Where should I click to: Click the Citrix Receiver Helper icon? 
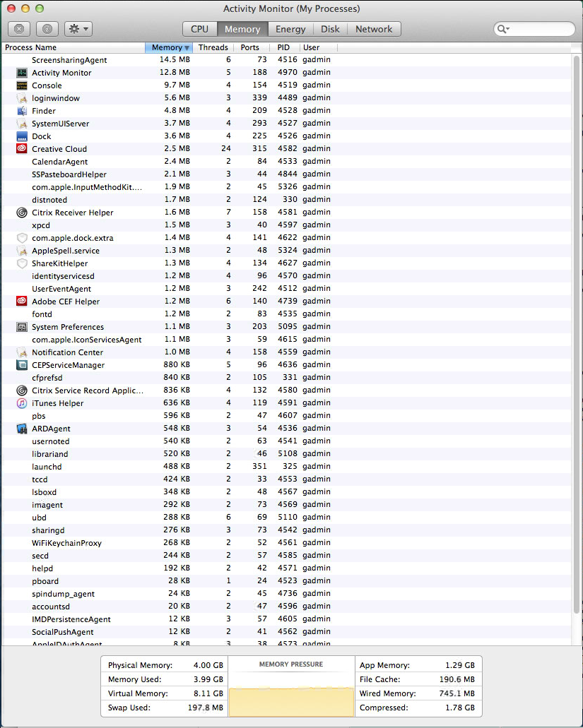[x=22, y=212]
